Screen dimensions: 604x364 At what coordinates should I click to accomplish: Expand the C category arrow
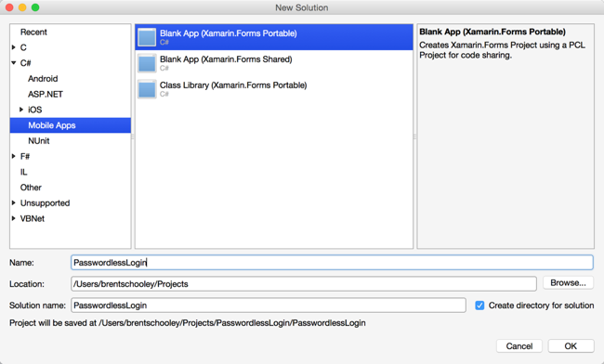pyautogui.click(x=14, y=47)
